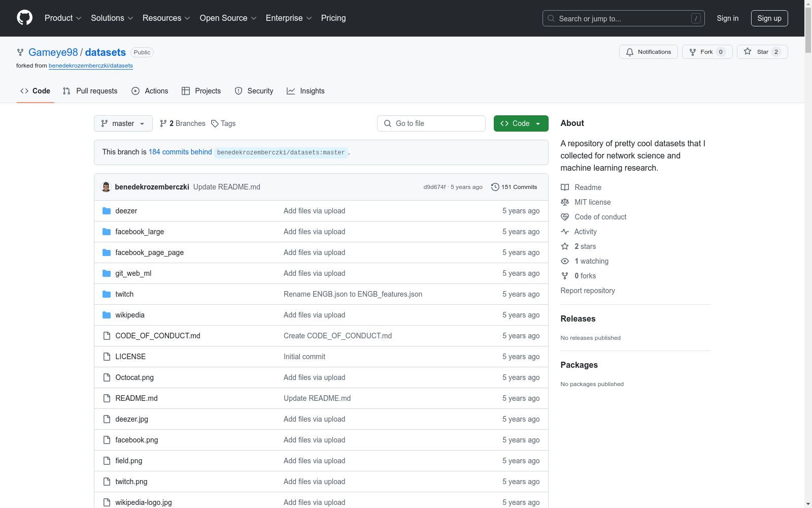Click the README.md file icon
This screenshot has height=508, width=812.
[107, 398]
